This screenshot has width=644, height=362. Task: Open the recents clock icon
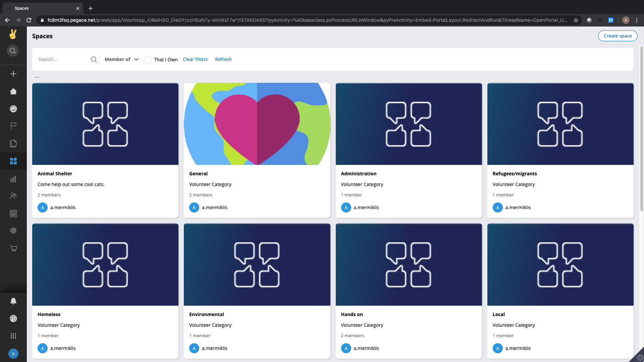(x=13, y=318)
